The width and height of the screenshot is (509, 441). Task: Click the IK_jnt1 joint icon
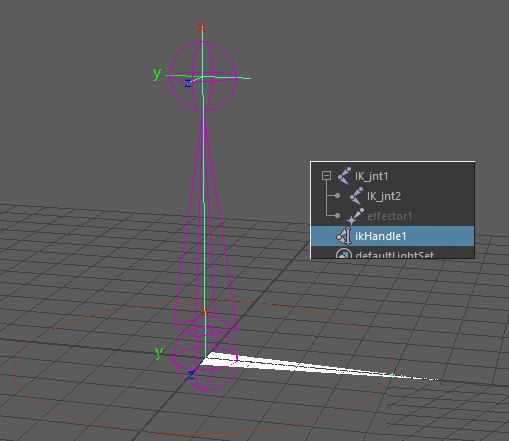[344, 176]
